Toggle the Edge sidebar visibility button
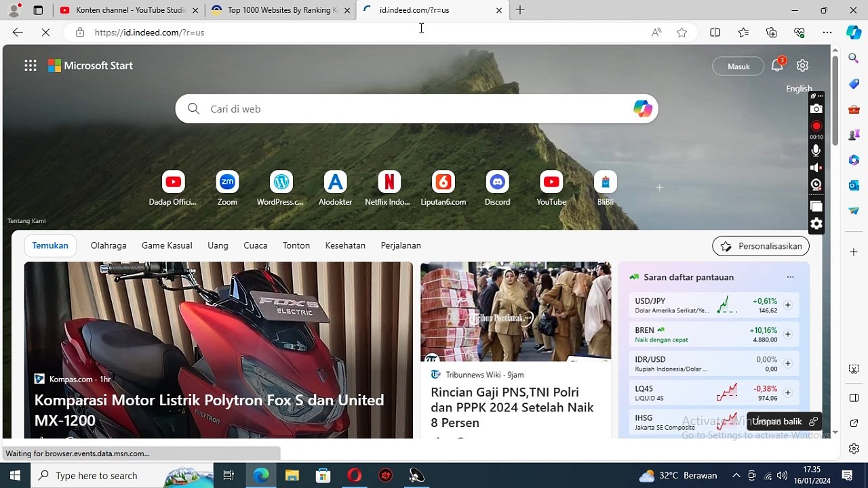 854,397
